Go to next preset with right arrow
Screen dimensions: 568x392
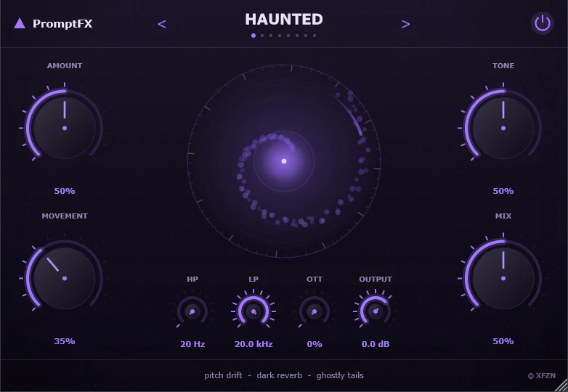(406, 24)
